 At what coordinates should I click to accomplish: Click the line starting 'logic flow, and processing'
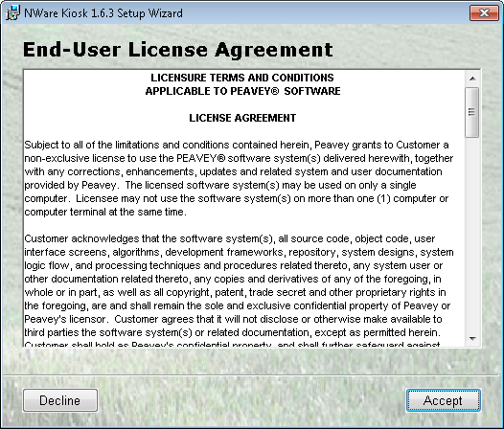click(x=234, y=266)
